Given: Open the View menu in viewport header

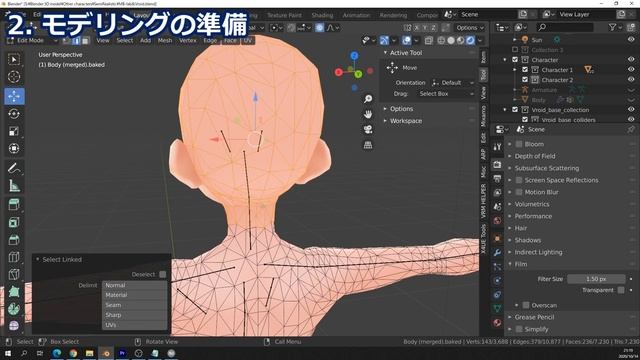Looking at the screenshot, I should (103, 40).
